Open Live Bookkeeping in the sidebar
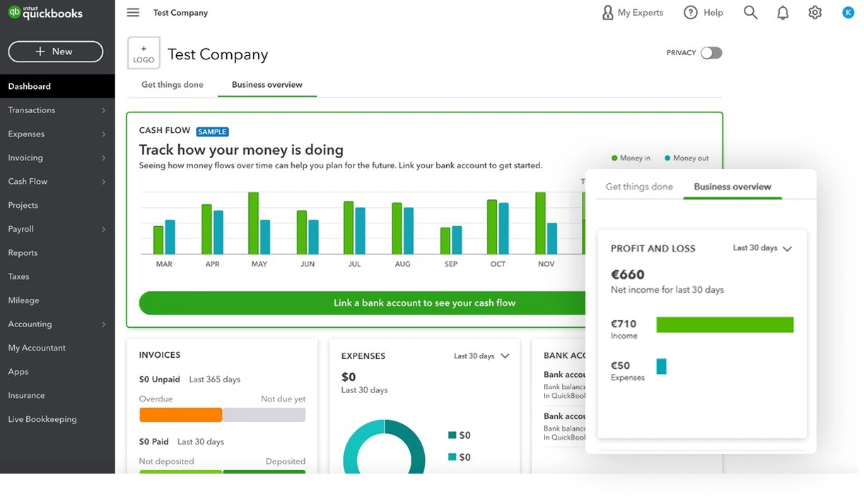The width and height of the screenshot is (864, 504). [x=42, y=419]
